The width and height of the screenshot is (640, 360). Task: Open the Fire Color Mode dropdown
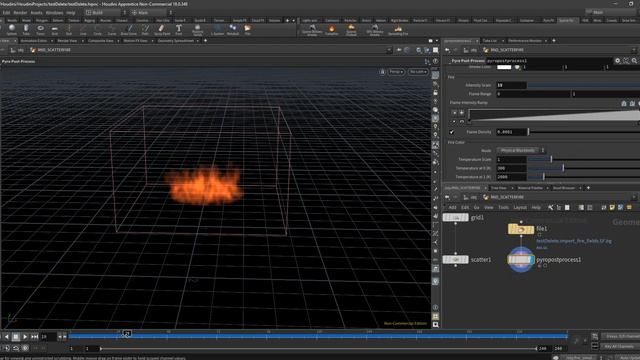(520, 150)
